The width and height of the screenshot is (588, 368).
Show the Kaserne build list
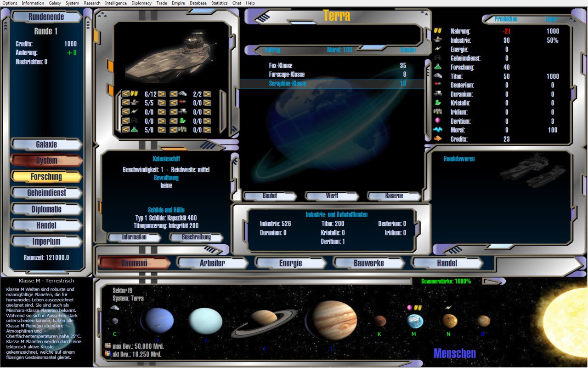click(x=394, y=196)
